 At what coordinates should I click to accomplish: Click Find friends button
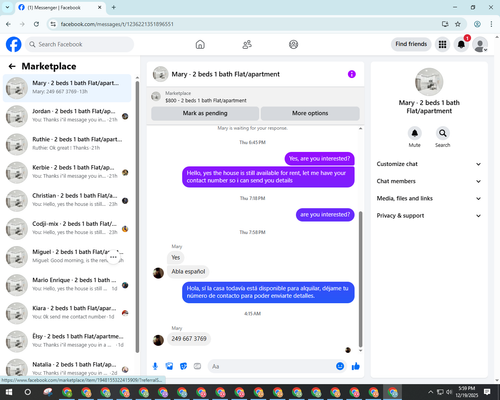(411, 44)
